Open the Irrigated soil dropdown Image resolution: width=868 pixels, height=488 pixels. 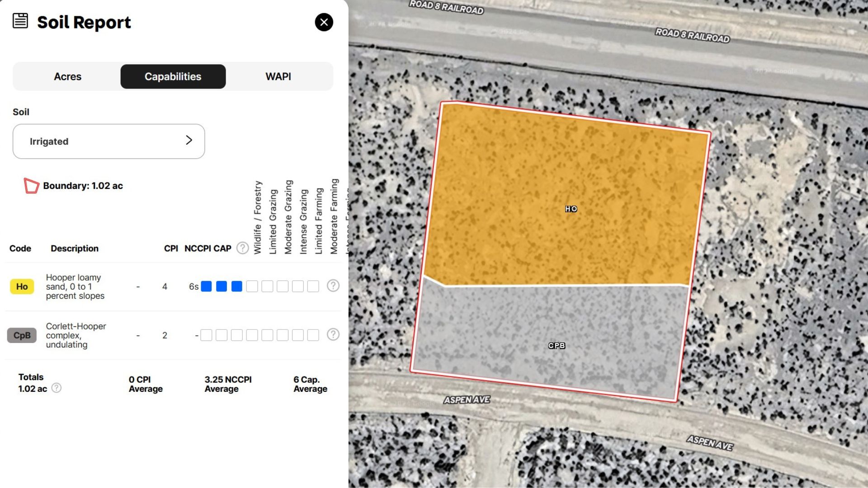pyautogui.click(x=108, y=141)
